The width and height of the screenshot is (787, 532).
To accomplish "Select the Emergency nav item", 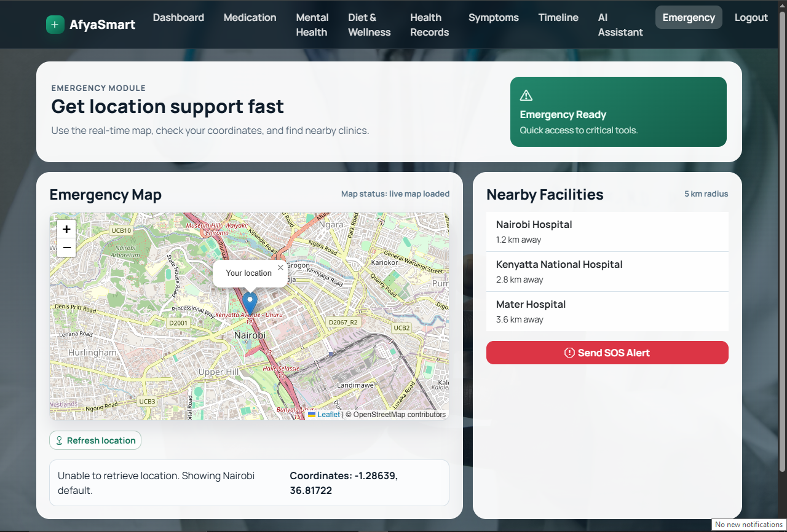I will coord(689,17).
